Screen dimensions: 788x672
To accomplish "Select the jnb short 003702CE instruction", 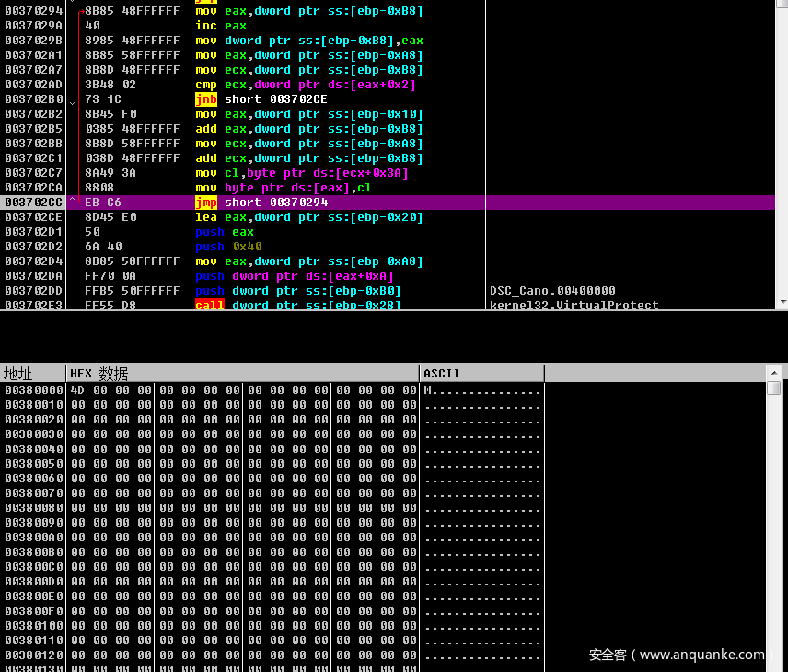I will [x=261, y=99].
